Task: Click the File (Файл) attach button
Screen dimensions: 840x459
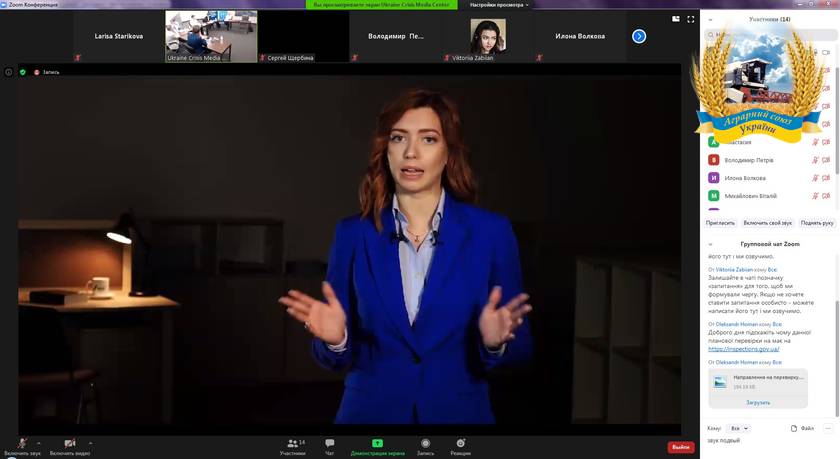Action: tap(802, 428)
